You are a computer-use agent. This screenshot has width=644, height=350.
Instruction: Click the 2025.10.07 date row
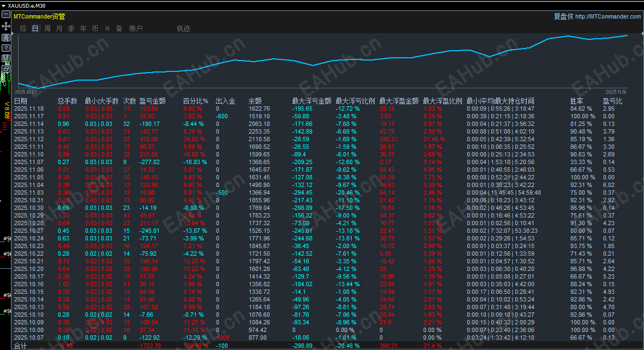[29, 337]
